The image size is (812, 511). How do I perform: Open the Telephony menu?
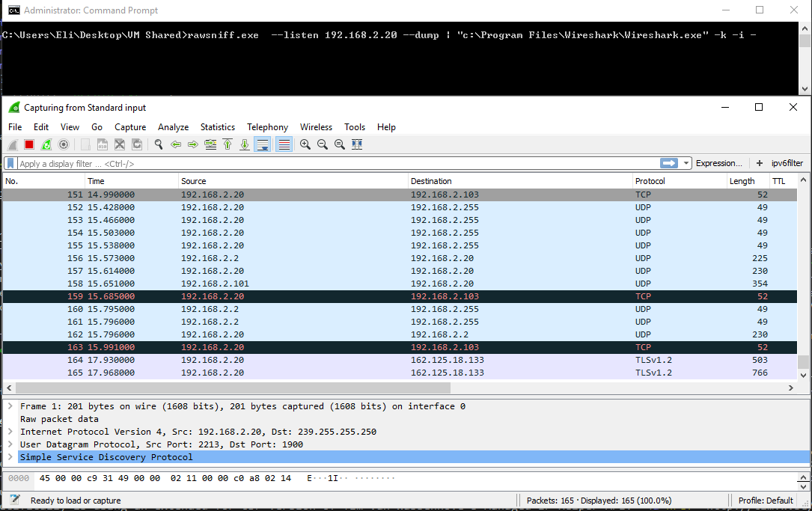267,127
